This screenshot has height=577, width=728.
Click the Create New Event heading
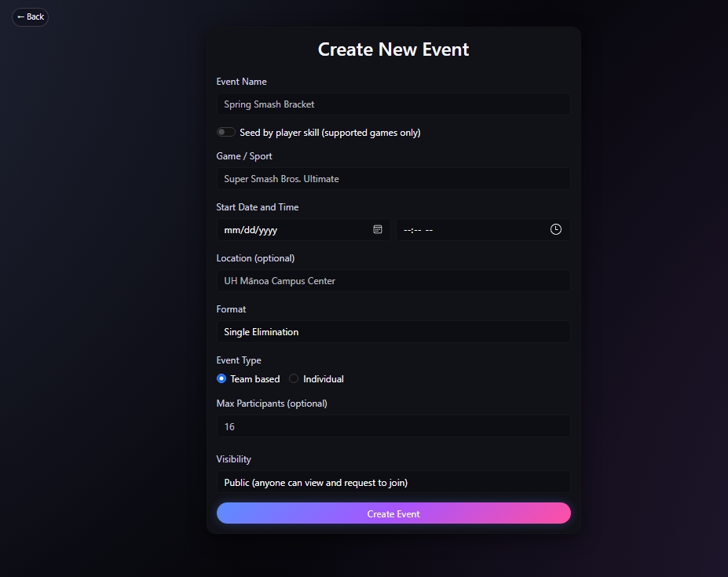[393, 49]
